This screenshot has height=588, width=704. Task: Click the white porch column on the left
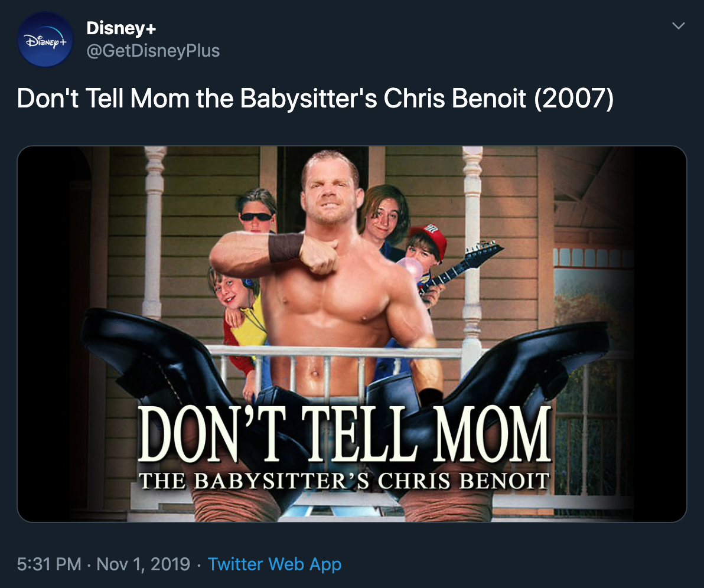click(155, 236)
